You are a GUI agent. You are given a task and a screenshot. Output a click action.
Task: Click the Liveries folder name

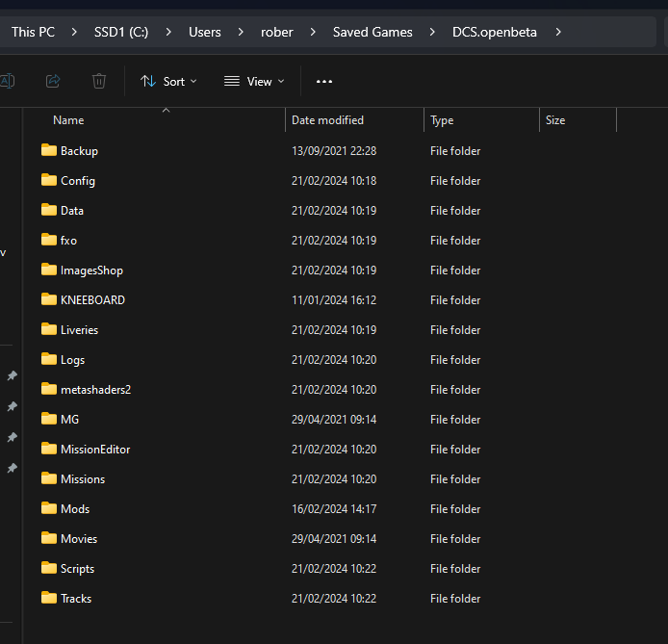79,329
